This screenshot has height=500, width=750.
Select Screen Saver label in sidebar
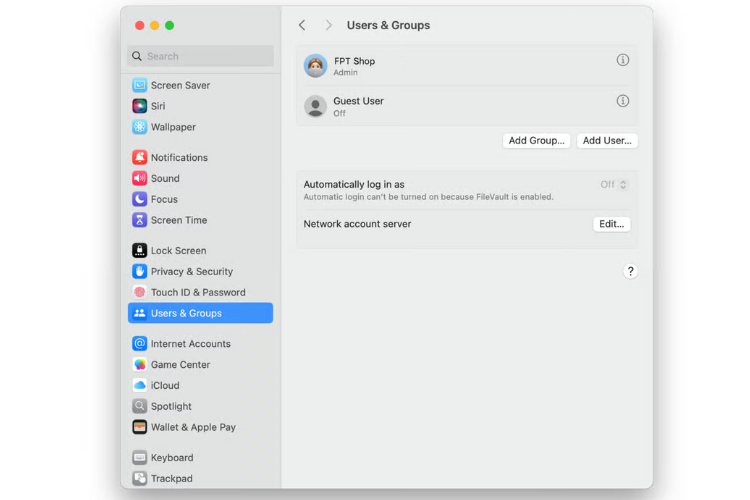click(180, 85)
